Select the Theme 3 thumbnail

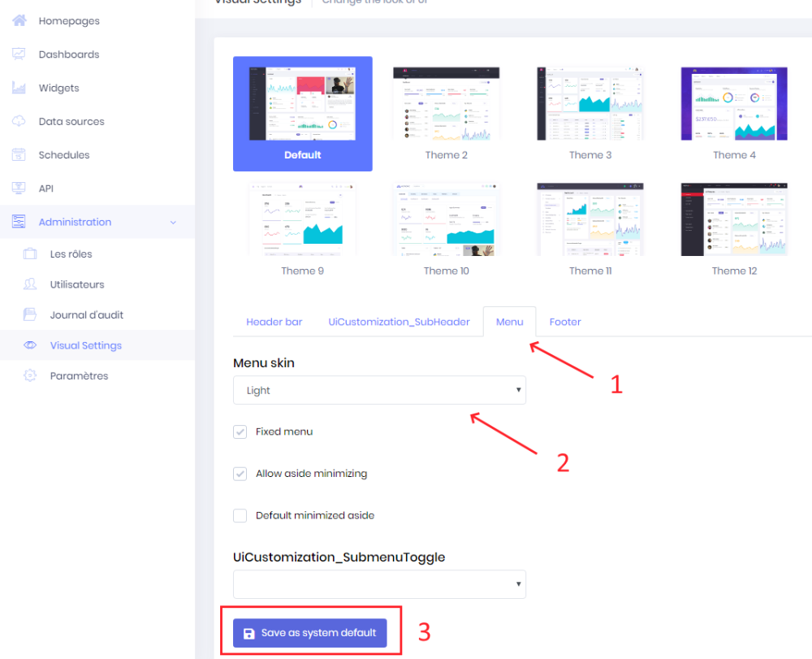(x=590, y=104)
